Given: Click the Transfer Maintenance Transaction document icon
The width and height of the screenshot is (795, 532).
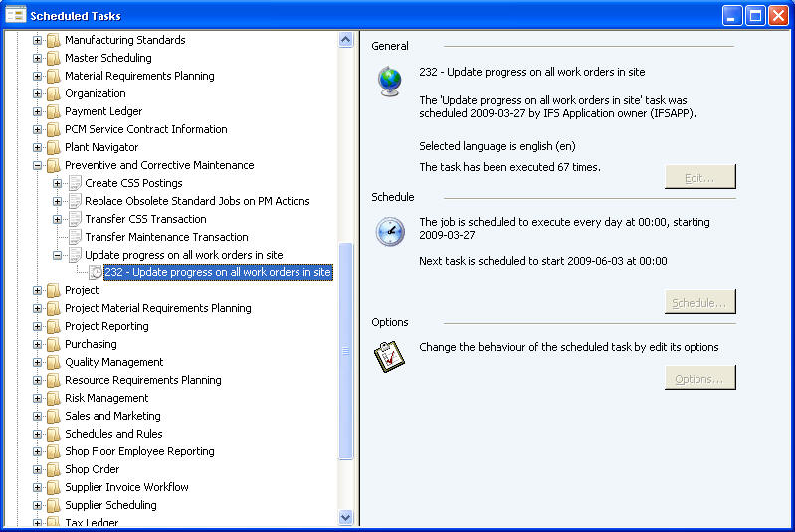Looking at the screenshot, I should 75,237.
